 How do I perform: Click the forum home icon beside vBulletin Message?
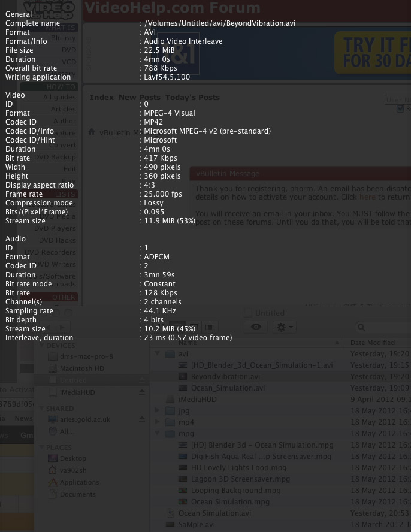pos(92,132)
